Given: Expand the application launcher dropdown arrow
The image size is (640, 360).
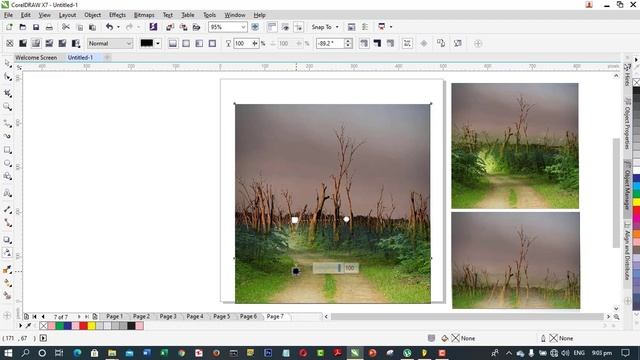Looking at the screenshot, I should [x=391, y=27].
